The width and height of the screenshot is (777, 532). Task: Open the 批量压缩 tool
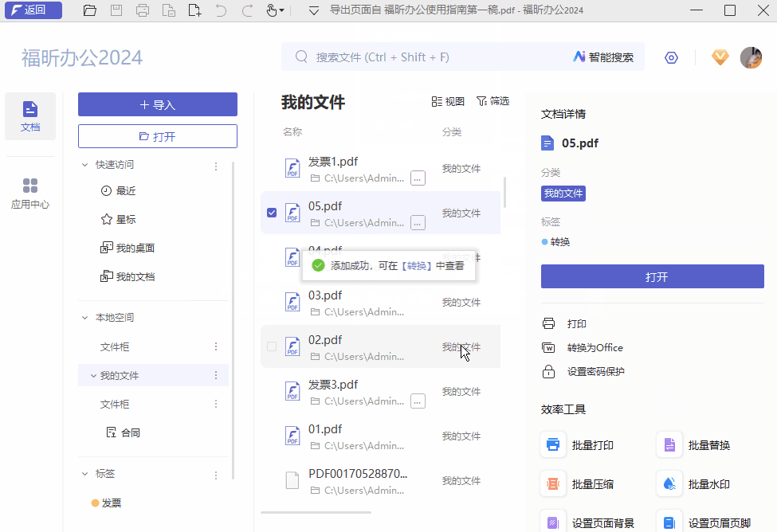point(577,484)
